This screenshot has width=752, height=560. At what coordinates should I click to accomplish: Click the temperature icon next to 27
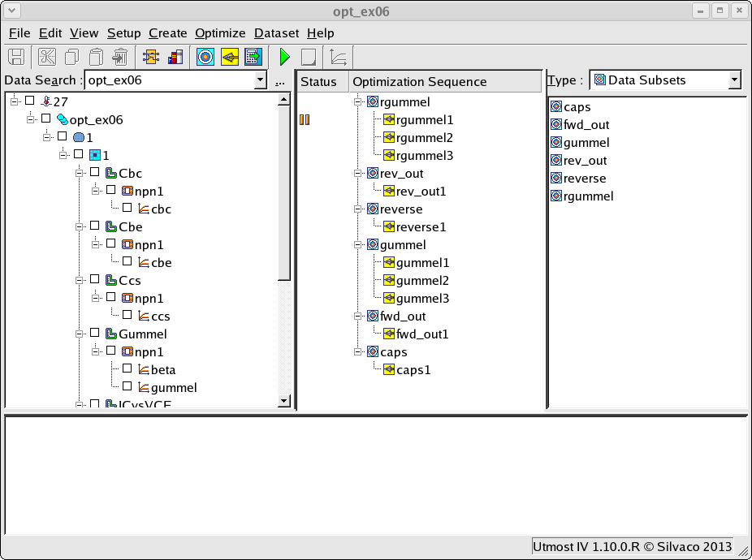point(46,101)
